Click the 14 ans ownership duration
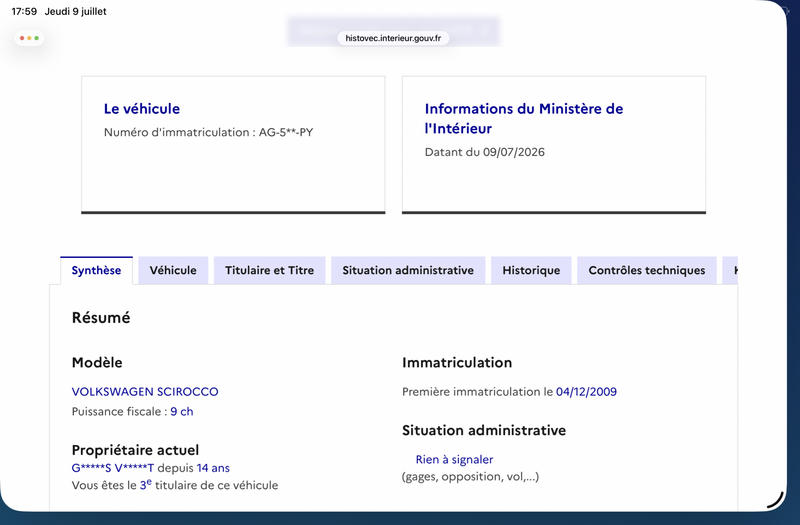 tap(213, 468)
